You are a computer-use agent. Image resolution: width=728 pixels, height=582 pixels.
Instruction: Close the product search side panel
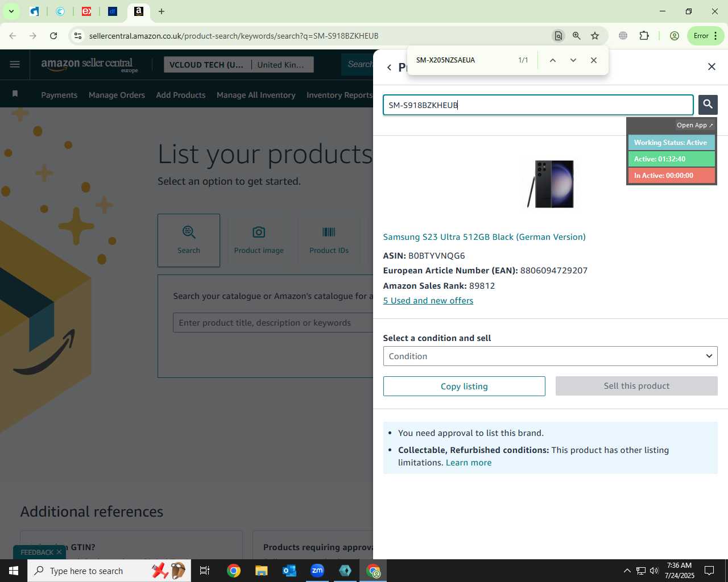712,66
